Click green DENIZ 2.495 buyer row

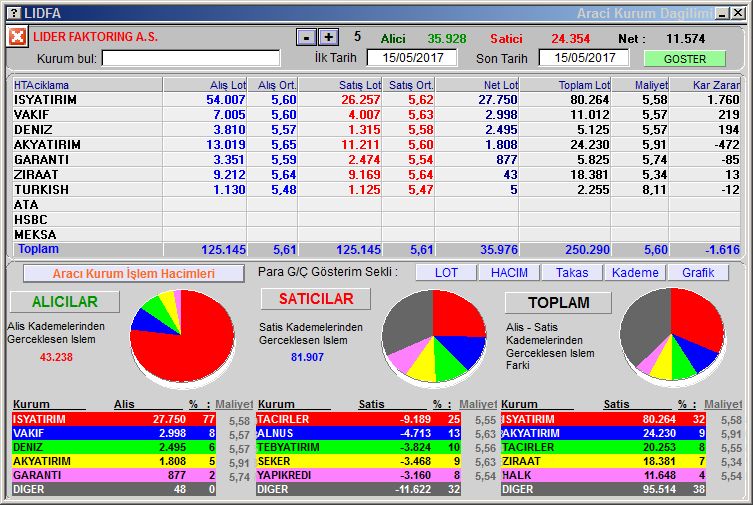pyautogui.click(x=114, y=447)
